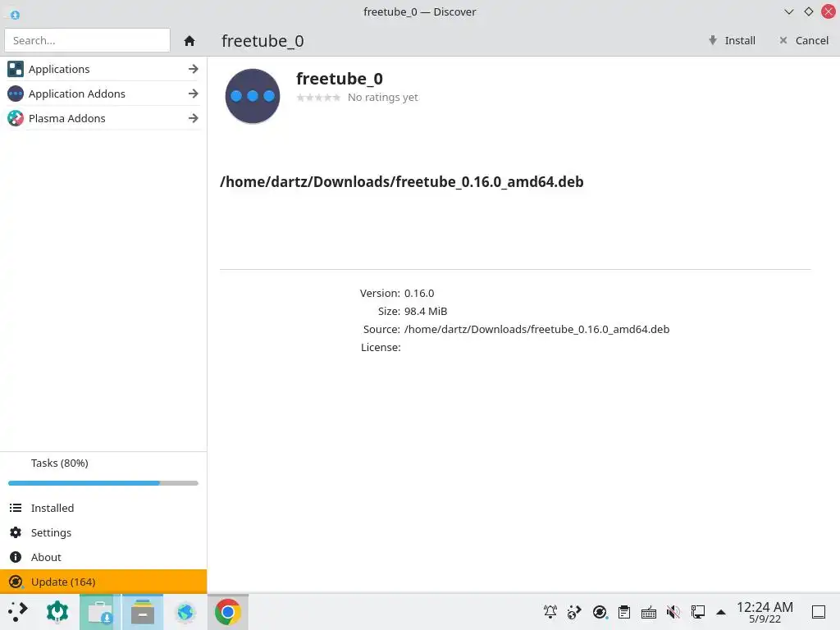Click the large .deb path heading
Screen dimensions: 840x630
(402, 182)
